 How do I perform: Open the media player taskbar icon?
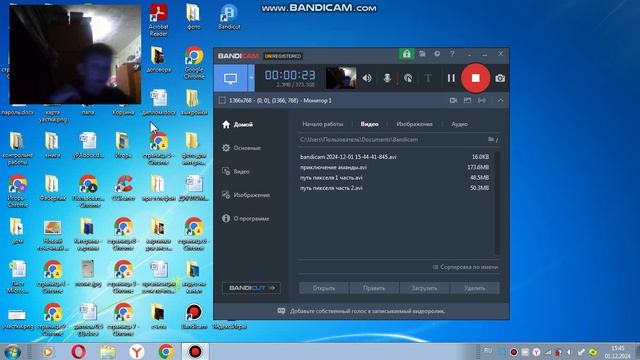[x=48, y=351]
